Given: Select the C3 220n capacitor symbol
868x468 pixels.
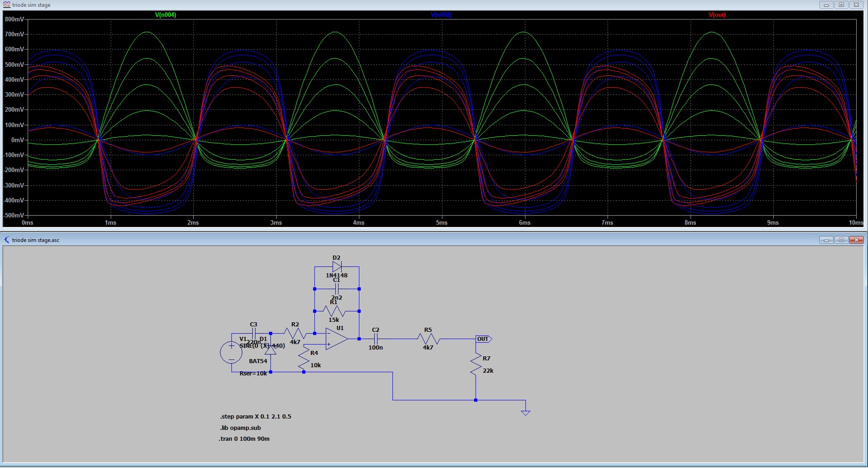Looking at the screenshot, I should (254, 334).
